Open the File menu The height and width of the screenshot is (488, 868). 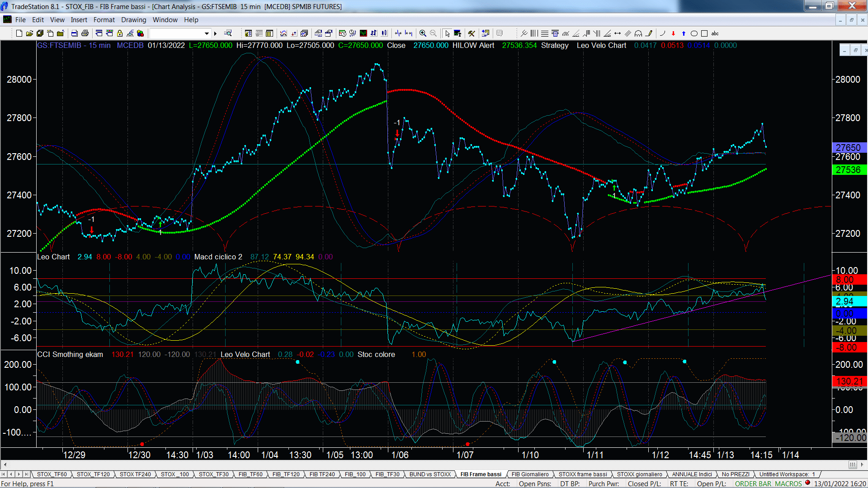point(20,19)
